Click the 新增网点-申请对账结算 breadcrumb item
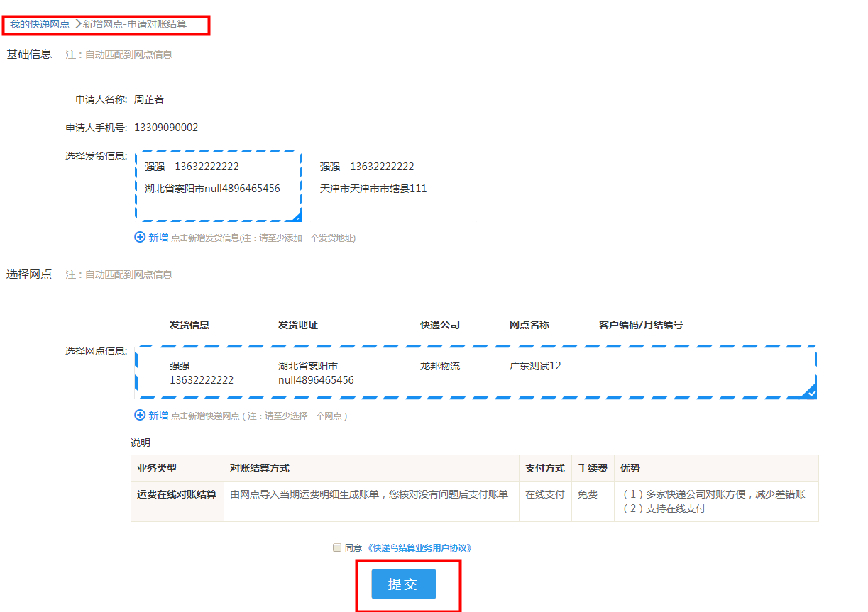Viewport: 868px width, 612px height. point(136,23)
